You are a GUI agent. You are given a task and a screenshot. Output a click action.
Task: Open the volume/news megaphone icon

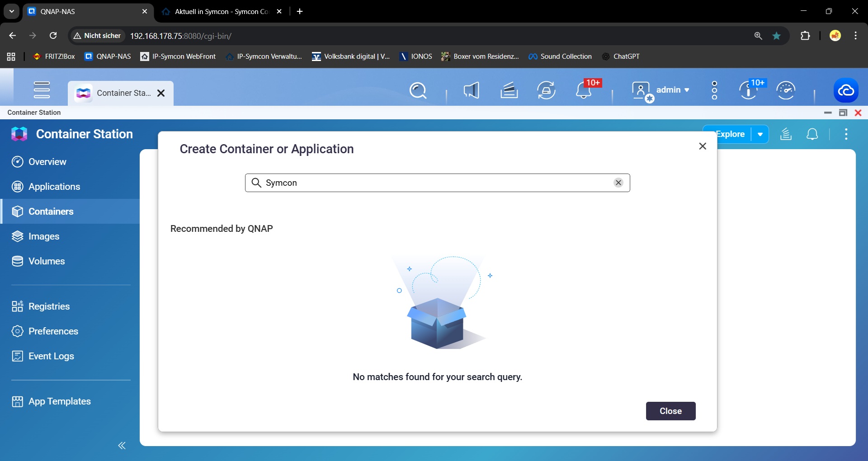tap(471, 90)
